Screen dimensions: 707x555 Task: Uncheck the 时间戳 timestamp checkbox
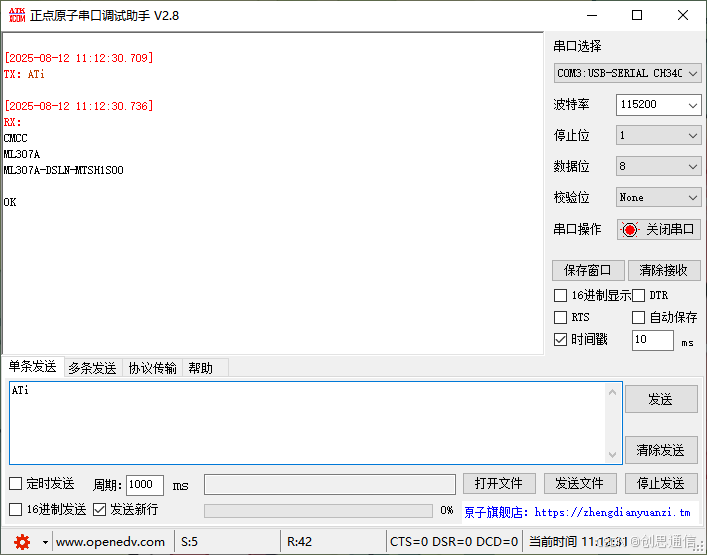[x=560, y=339]
